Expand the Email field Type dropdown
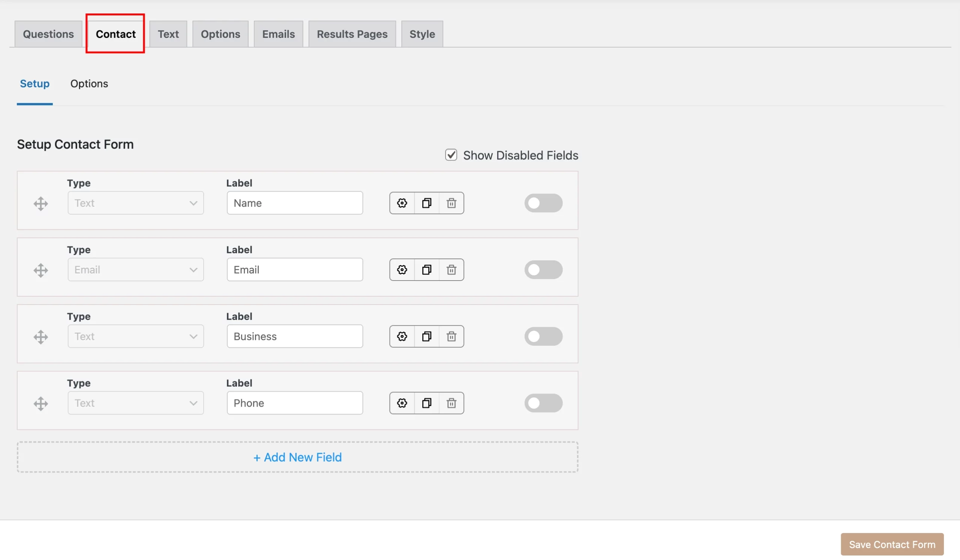This screenshot has height=560, width=960. 136,270
